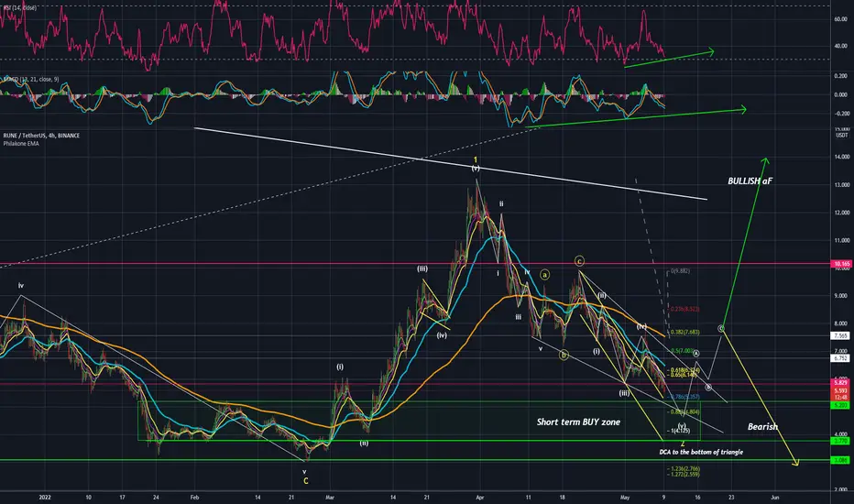Click 'Mar' on the time axis
854x504 pixels.
(x=330, y=497)
